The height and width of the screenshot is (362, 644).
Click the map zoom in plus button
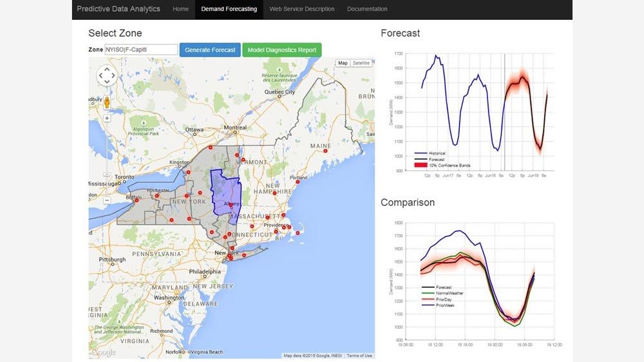[x=106, y=117]
